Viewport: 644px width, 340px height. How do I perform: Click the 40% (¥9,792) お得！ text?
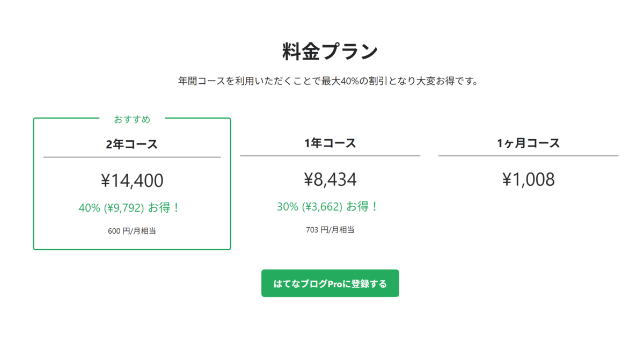129,207
